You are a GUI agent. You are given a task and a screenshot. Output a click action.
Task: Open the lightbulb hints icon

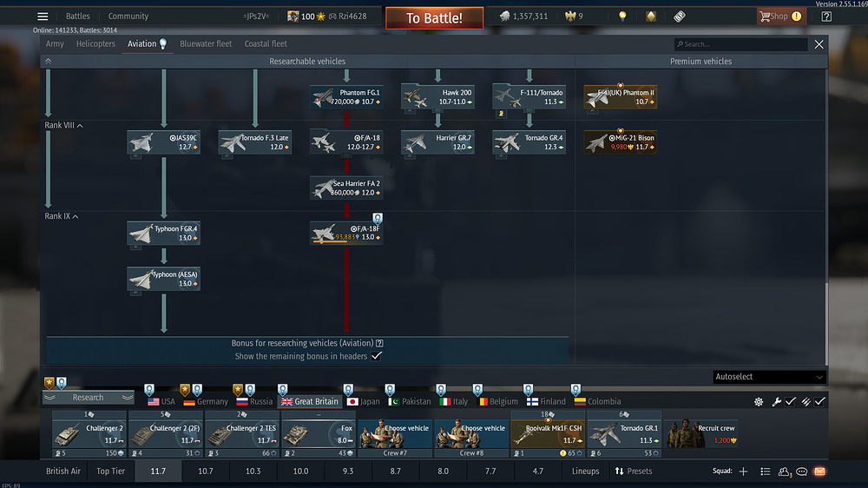(x=622, y=16)
